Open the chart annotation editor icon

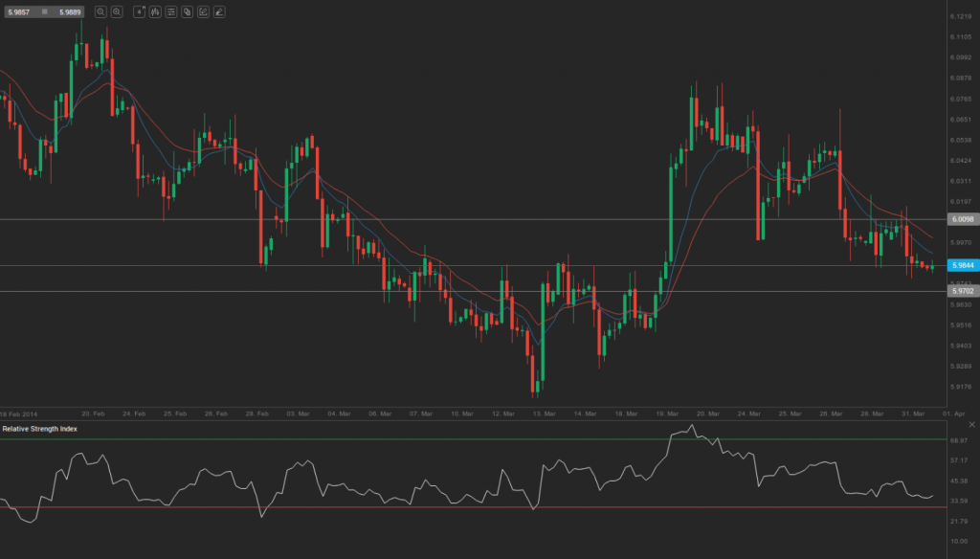pyautogui.click(x=202, y=12)
